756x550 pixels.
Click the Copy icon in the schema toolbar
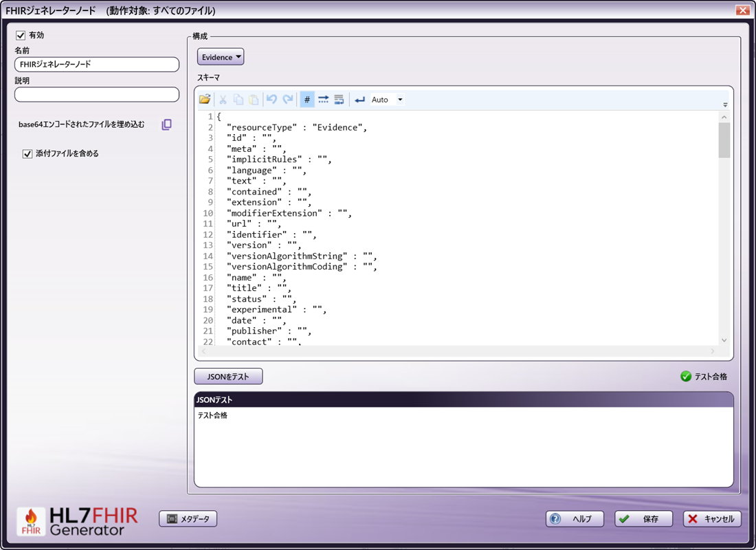[x=238, y=99]
